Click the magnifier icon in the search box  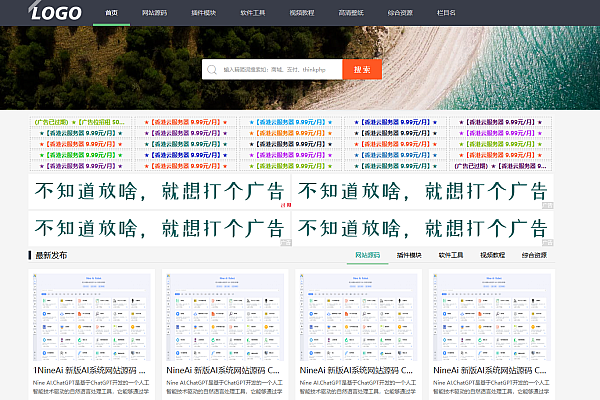(x=212, y=70)
